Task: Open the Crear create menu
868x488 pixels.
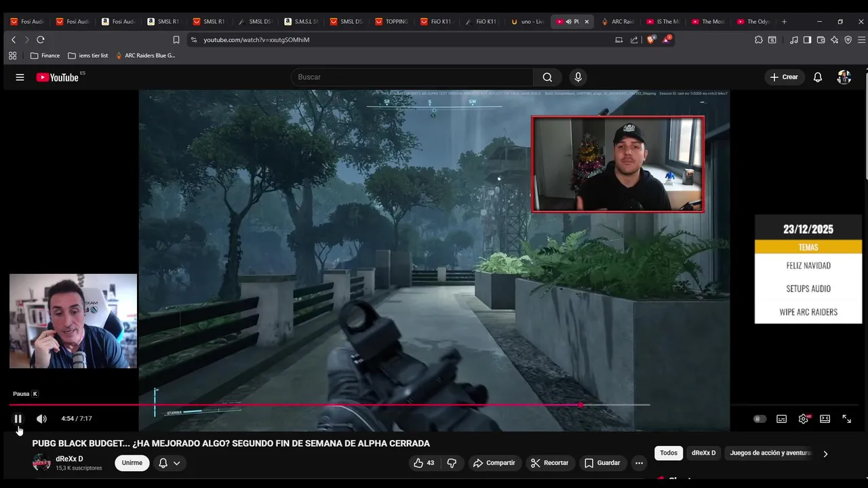Action: tap(784, 77)
